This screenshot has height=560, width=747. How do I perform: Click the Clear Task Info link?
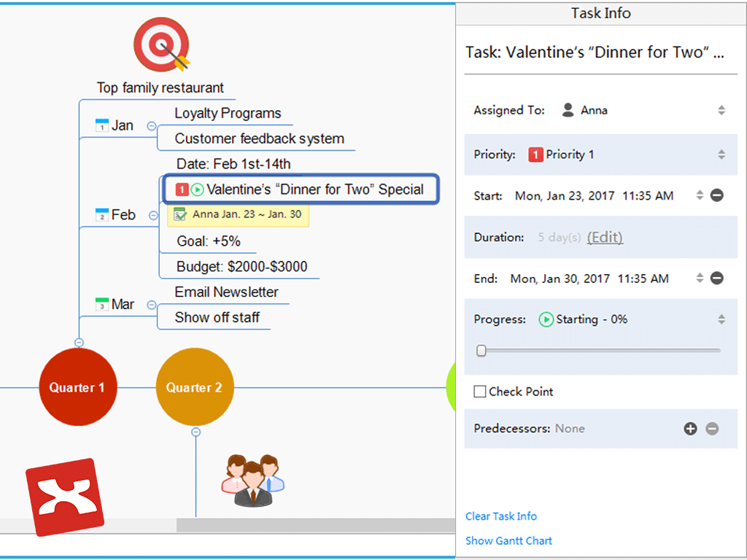point(501,516)
